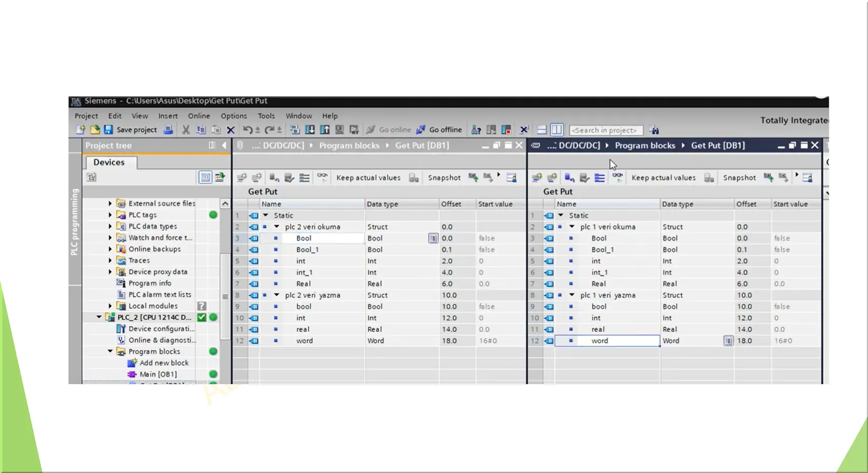Open the Tools menu
Image resolution: width=868 pixels, height=473 pixels.
[x=266, y=116]
